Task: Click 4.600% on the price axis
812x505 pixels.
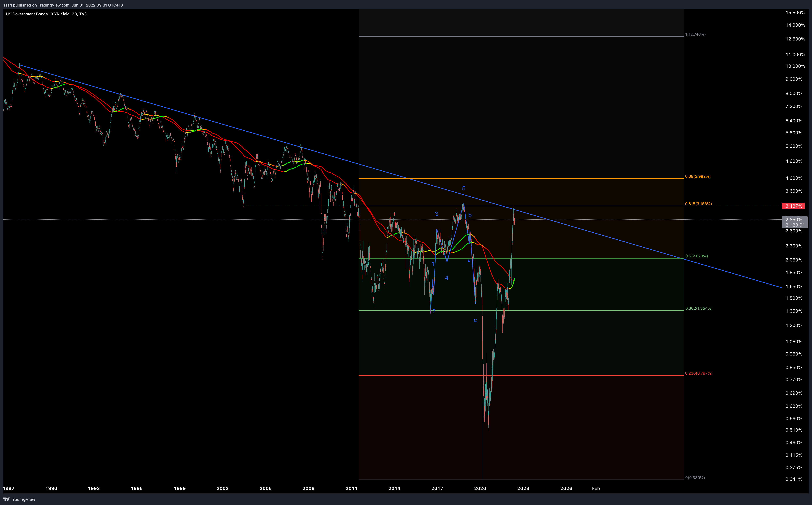Action: pyautogui.click(x=794, y=161)
